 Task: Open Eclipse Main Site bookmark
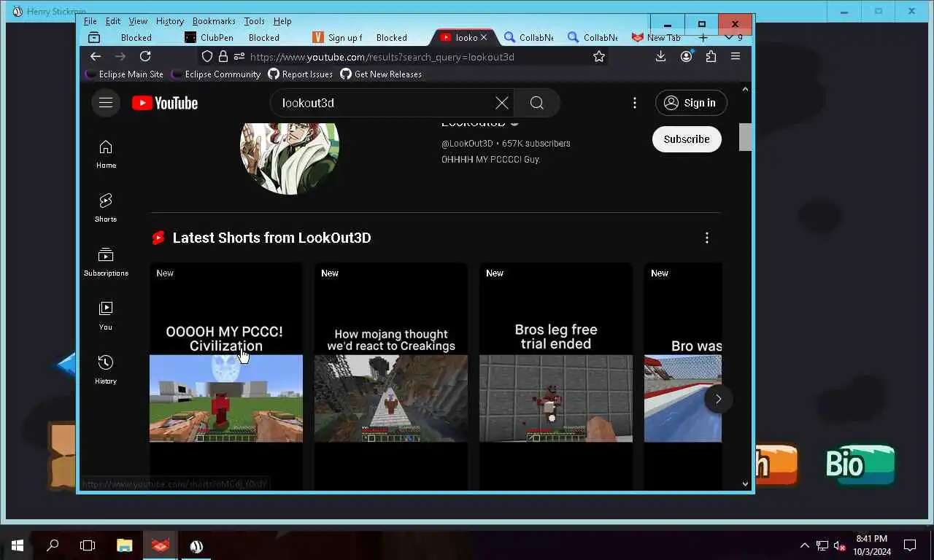(x=124, y=74)
